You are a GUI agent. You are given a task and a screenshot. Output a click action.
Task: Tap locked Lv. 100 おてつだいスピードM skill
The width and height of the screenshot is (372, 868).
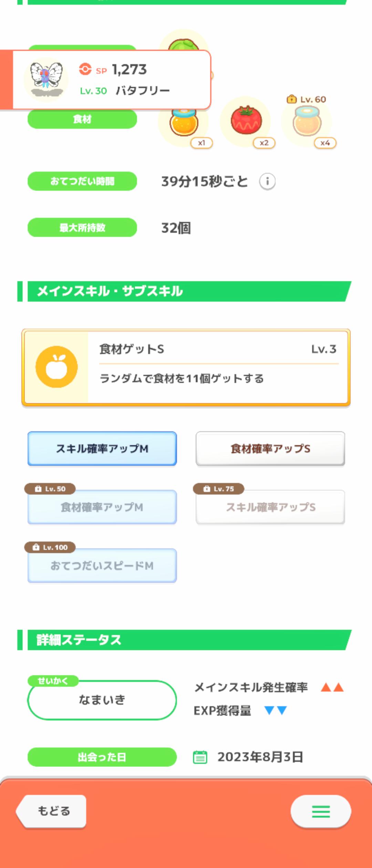pyautogui.click(x=102, y=566)
